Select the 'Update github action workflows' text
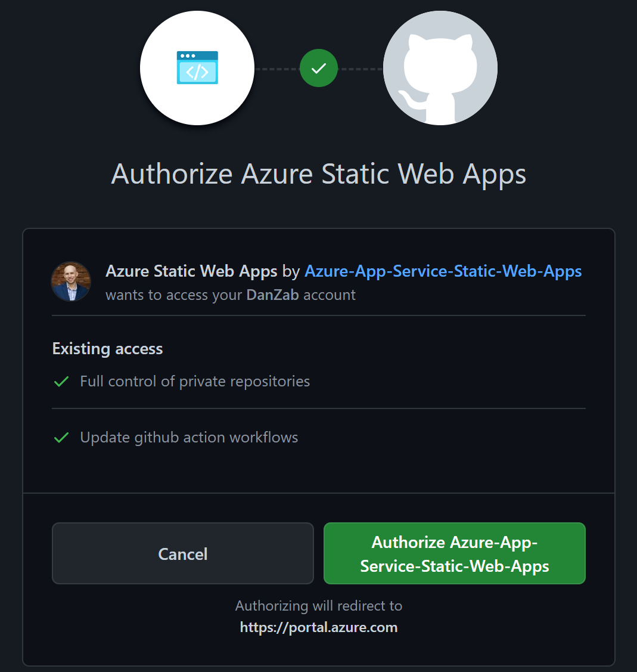 pos(189,438)
